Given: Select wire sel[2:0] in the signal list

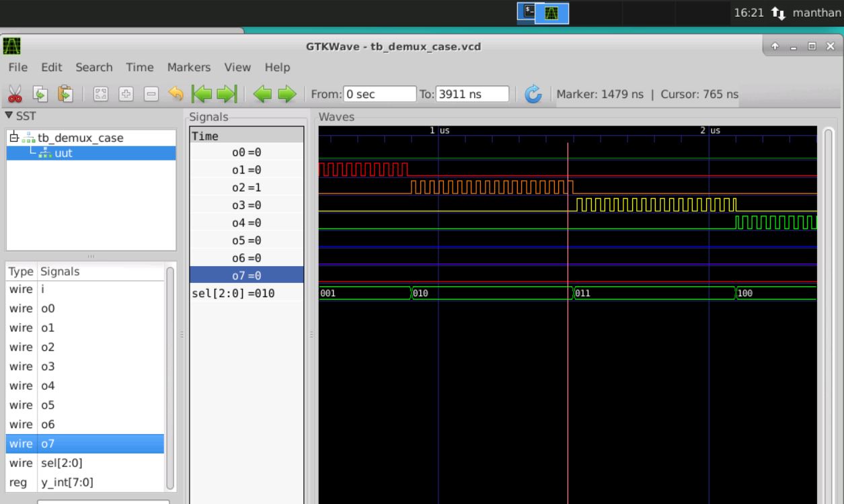Looking at the screenshot, I should [x=85, y=463].
